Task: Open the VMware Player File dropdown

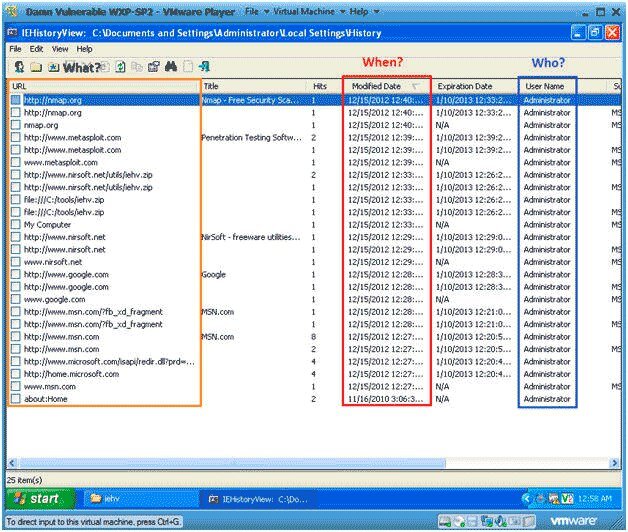Action: click(256, 12)
